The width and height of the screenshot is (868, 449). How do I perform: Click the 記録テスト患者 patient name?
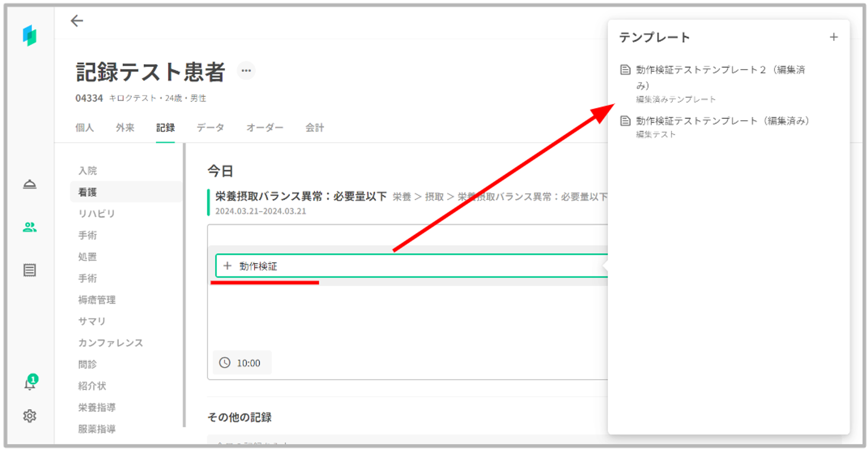click(151, 72)
